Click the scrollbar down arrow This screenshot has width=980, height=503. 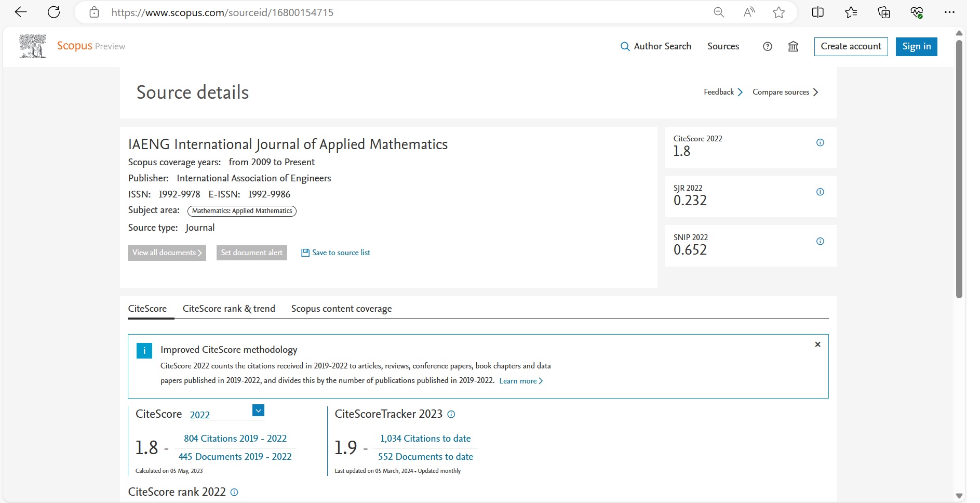click(959, 496)
